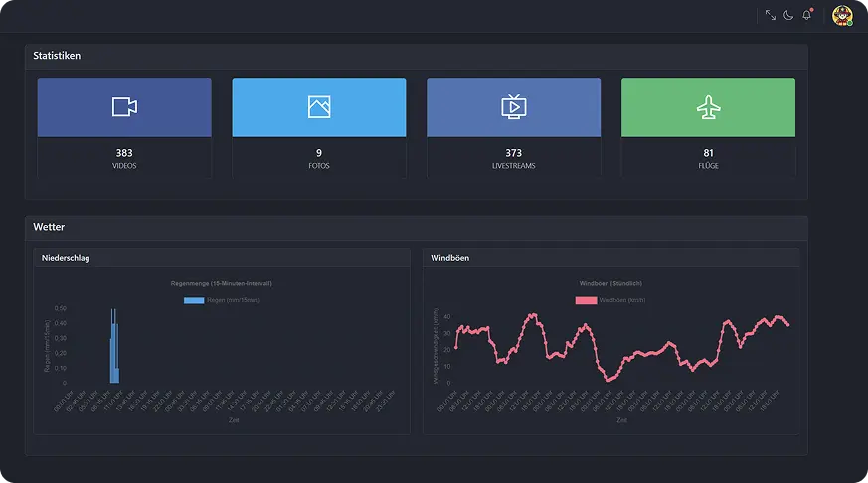The width and height of the screenshot is (868, 483).
Task: Click the livestream TV icon tile
Action: [513, 107]
